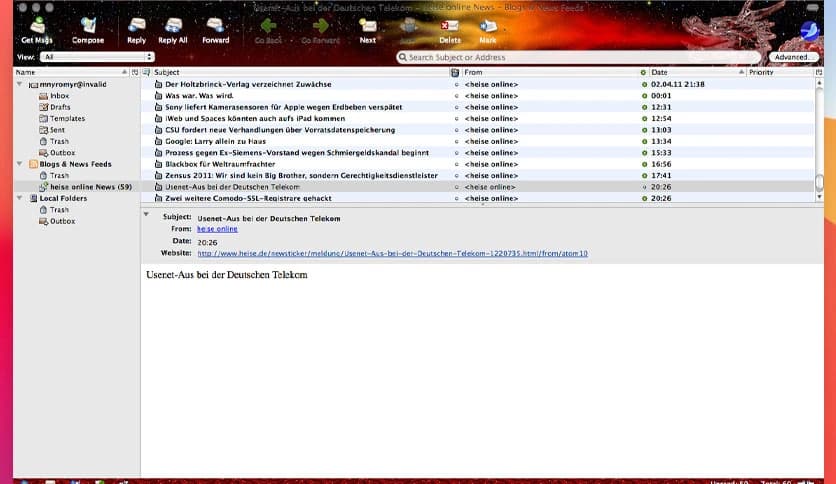Toggle the small dot before sender in Zensus 2011 row
Image resolution: width=836 pixels, height=484 pixels.
tap(456, 175)
